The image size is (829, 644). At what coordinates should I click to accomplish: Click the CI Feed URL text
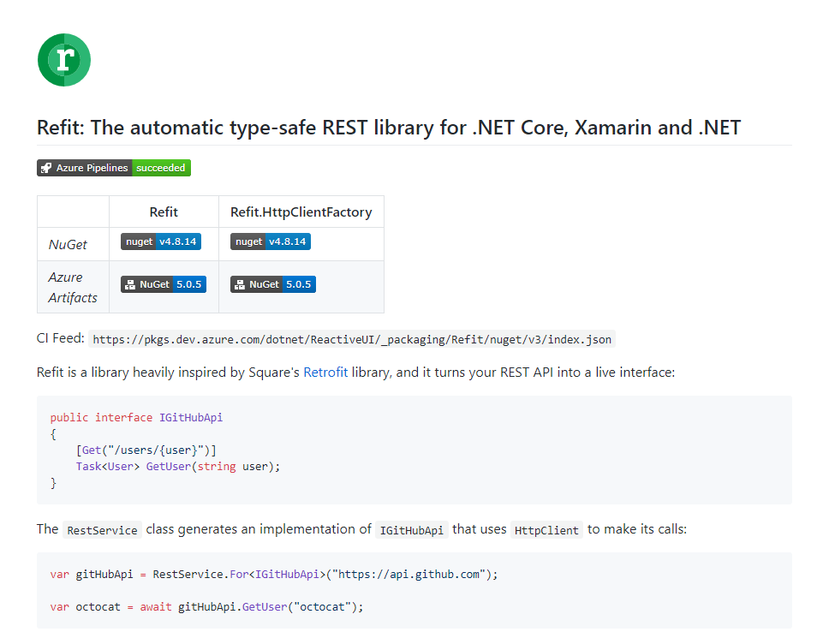(352, 339)
